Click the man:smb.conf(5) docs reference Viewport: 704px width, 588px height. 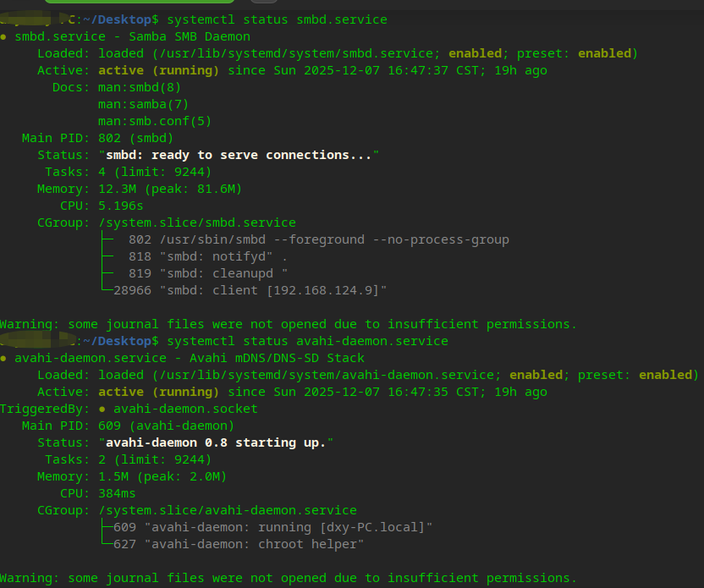(x=155, y=121)
